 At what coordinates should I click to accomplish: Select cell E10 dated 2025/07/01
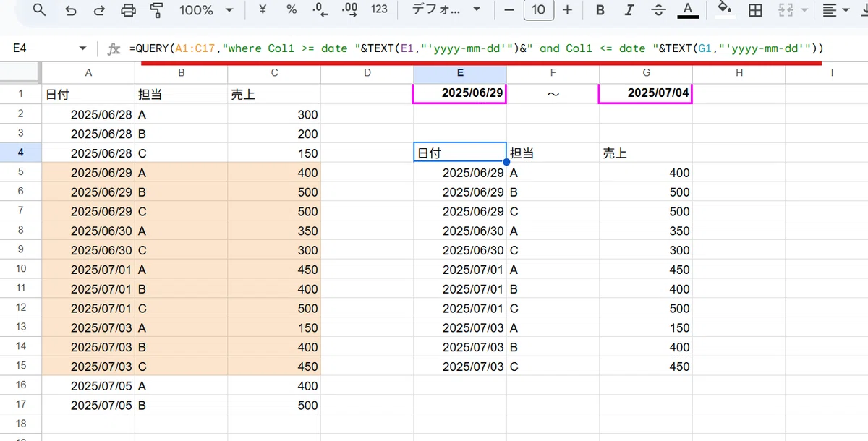click(460, 269)
